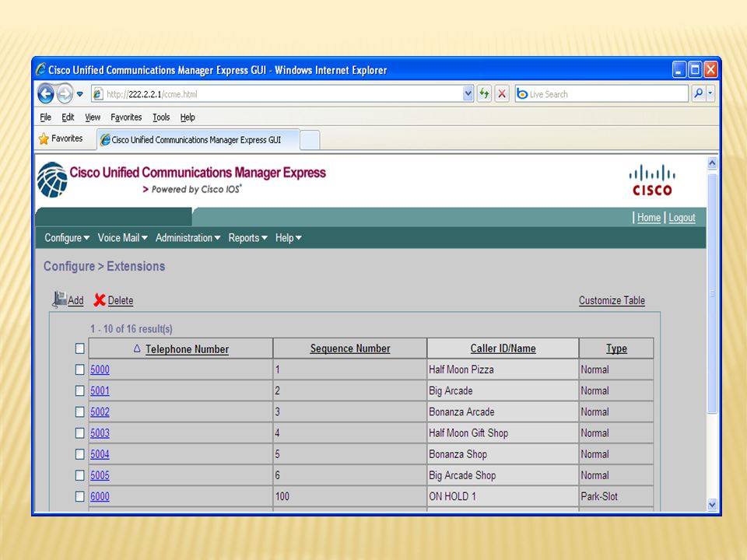Click the page vertical scrollbar thumb
The image size is (747, 560).
[x=712, y=293]
